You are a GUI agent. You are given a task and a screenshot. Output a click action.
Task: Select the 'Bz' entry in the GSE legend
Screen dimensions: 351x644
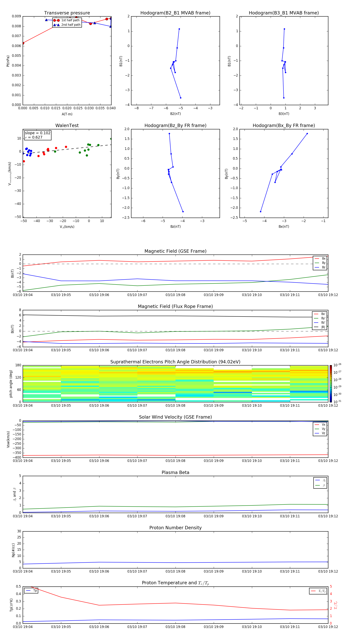click(320, 267)
